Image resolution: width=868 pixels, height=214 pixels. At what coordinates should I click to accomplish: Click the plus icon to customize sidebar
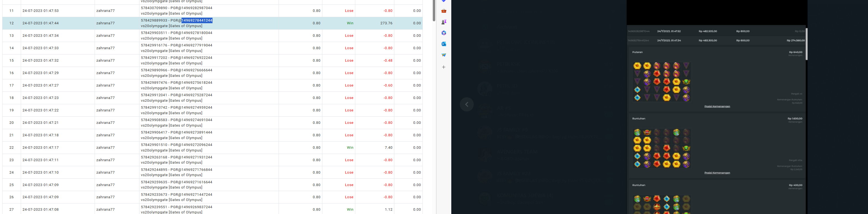pyautogui.click(x=444, y=67)
